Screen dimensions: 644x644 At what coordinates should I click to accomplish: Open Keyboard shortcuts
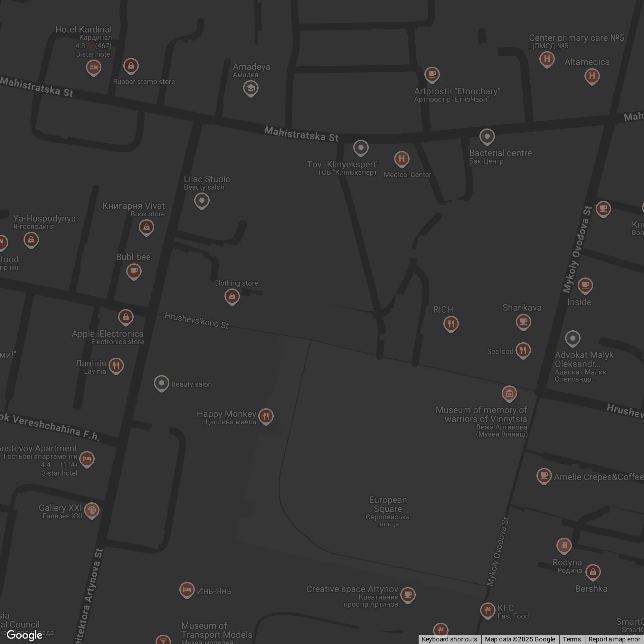click(449, 639)
